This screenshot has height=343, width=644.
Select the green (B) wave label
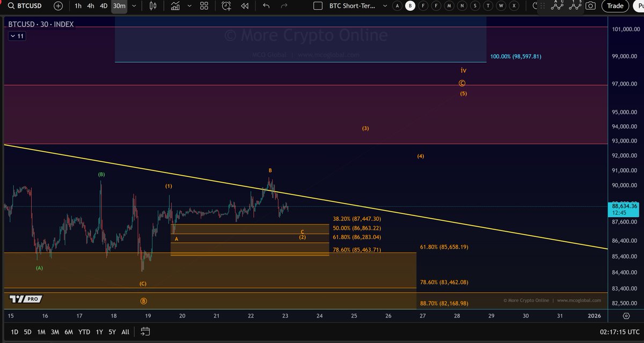pyautogui.click(x=101, y=174)
